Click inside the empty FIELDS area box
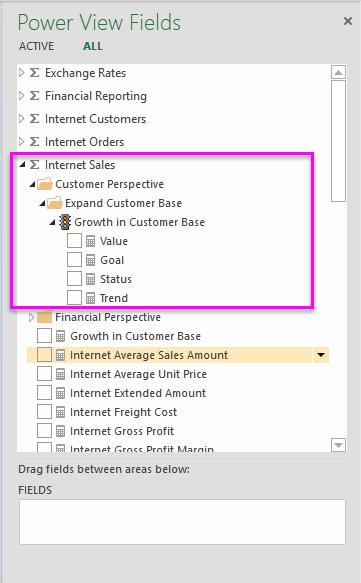 pos(182,522)
